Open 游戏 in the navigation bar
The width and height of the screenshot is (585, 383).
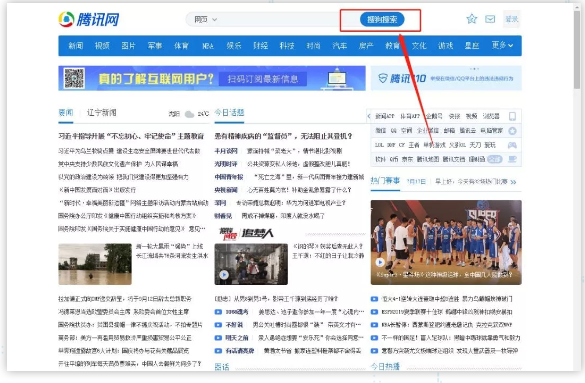[x=445, y=45]
